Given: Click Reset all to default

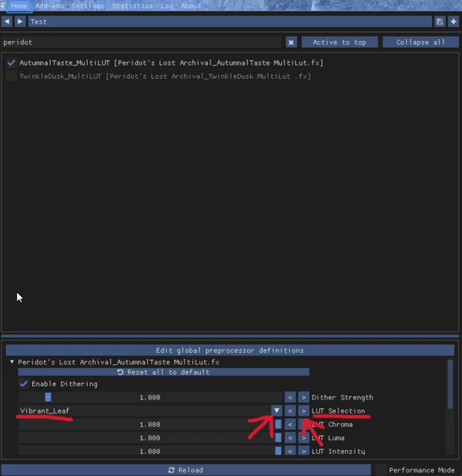Looking at the screenshot, I should [x=164, y=372].
